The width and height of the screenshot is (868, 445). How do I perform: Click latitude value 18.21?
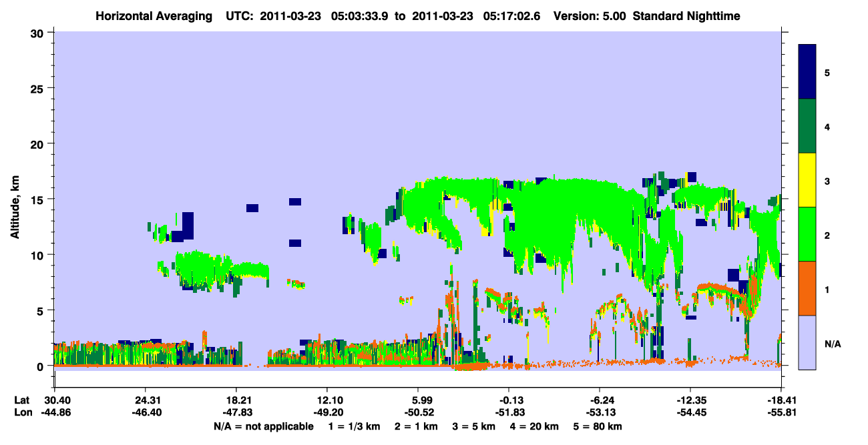236,400
